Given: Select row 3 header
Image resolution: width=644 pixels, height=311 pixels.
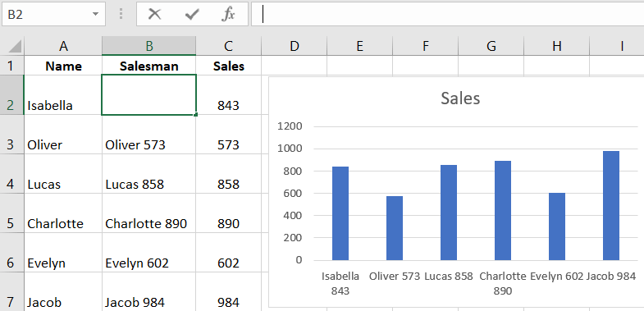Looking at the screenshot, I should (11, 135).
